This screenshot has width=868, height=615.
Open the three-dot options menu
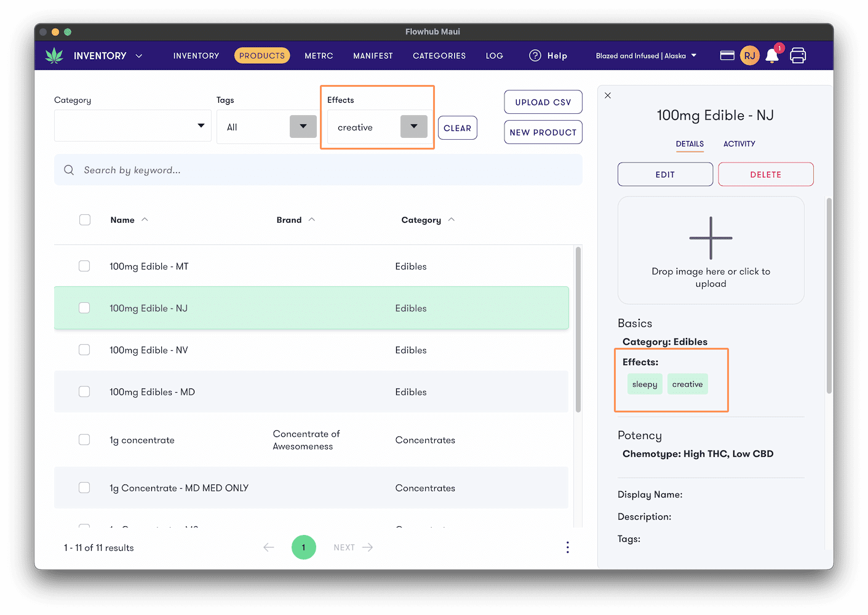tap(567, 547)
